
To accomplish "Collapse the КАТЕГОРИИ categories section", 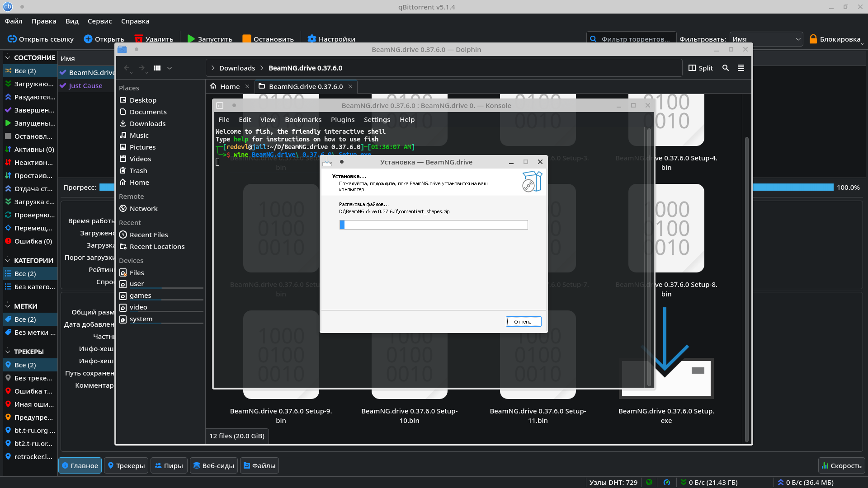I will click(8, 261).
